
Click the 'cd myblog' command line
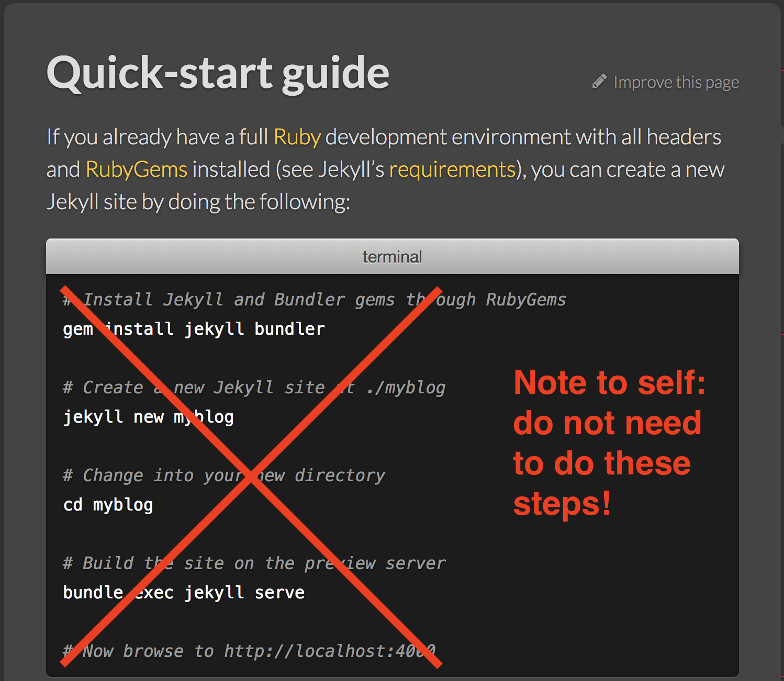click(x=108, y=505)
